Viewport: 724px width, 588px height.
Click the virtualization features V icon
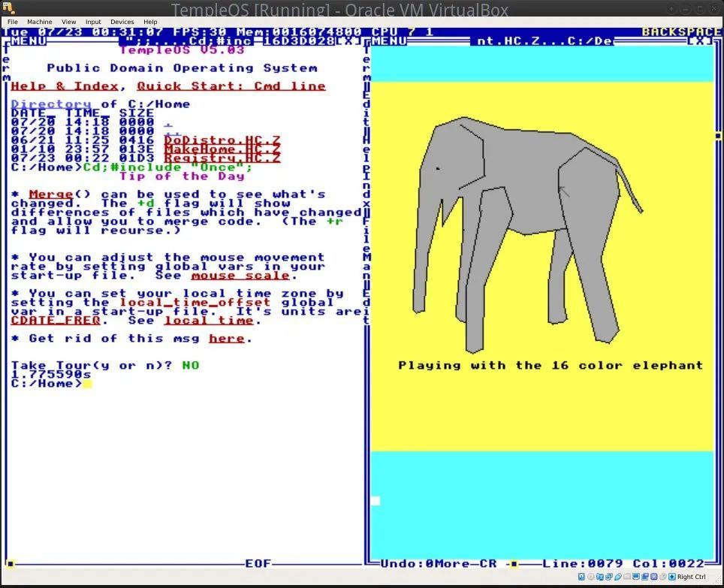click(x=654, y=577)
